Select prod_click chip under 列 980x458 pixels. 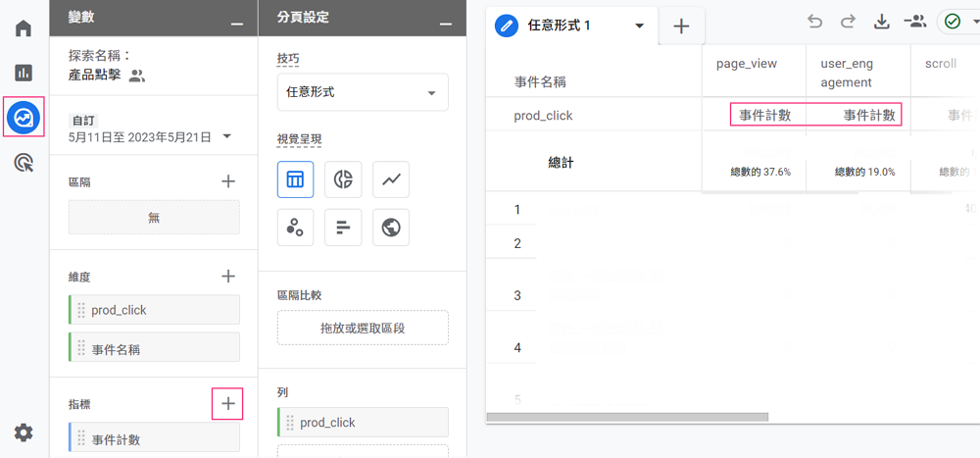363,423
